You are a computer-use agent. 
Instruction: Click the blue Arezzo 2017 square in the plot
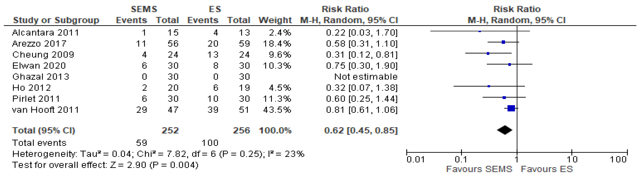point(503,42)
